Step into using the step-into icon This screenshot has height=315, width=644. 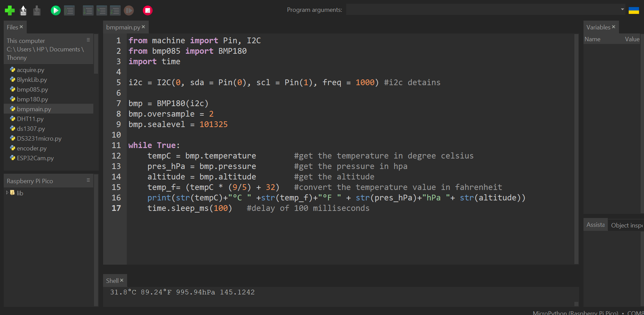tap(102, 10)
